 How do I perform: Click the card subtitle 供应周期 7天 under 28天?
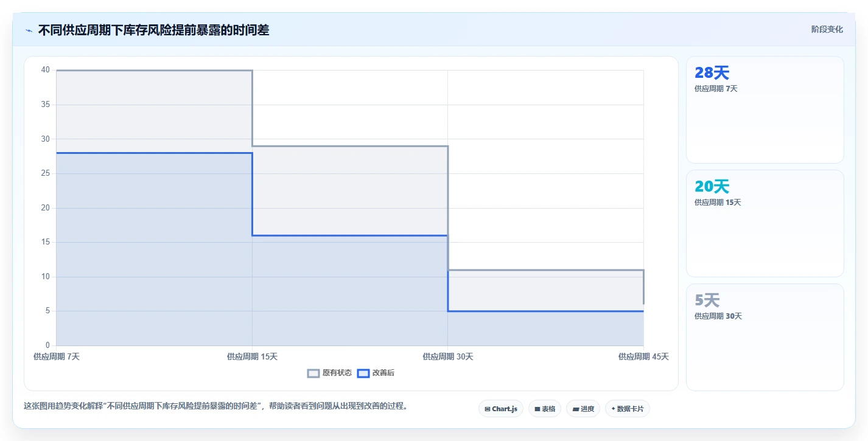tap(716, 89)
